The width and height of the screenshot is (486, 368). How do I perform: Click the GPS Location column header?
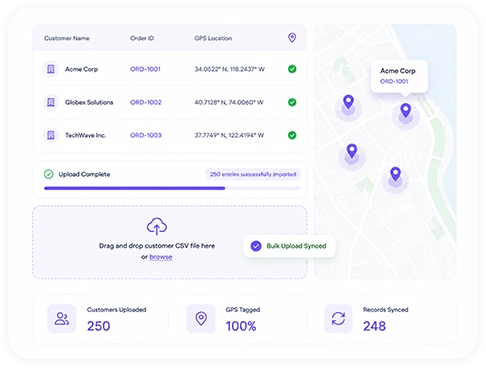pyautogui.click(x=213, y=38)
